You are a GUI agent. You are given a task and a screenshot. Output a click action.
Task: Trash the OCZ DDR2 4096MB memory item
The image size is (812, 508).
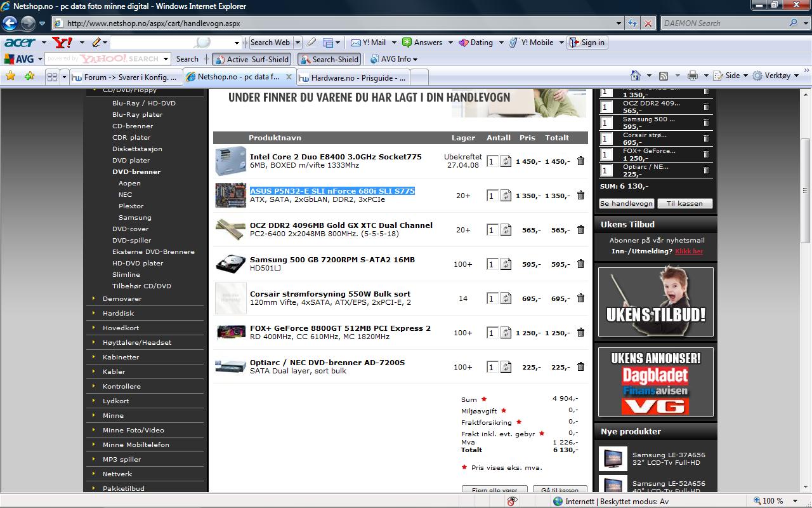(x=580, y=230)
